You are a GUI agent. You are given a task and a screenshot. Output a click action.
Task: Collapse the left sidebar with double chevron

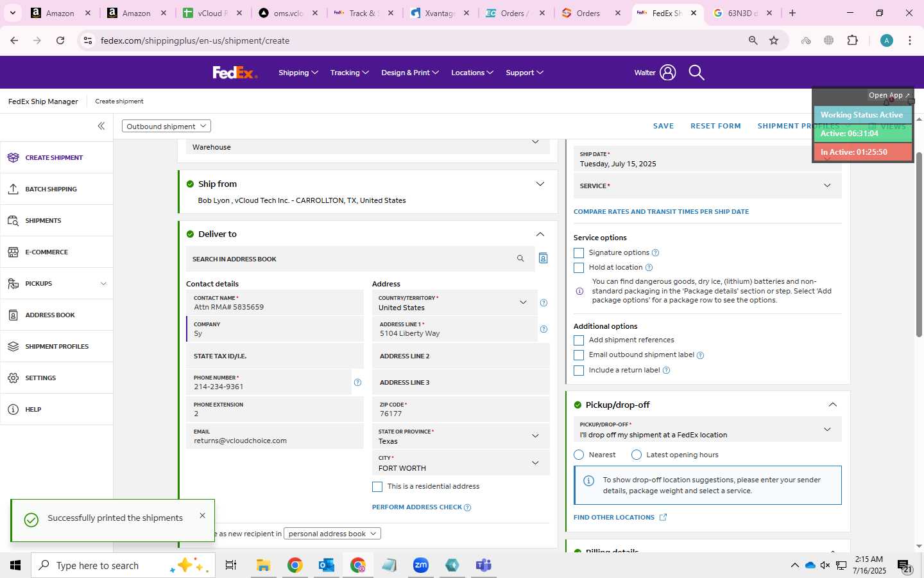click(x=101, y=126)
